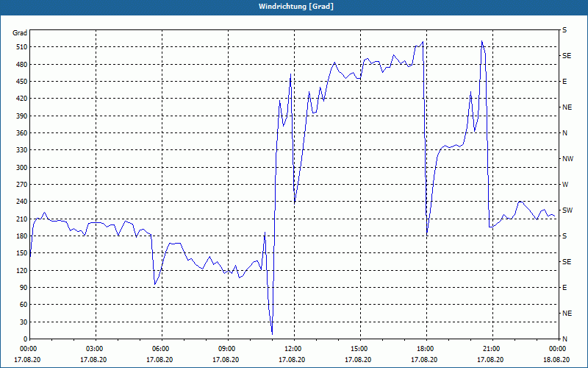Click the 180 y-axis value
Image resolution: width=588 pixels, height=368 pixels.
click(x=21, y=236)
